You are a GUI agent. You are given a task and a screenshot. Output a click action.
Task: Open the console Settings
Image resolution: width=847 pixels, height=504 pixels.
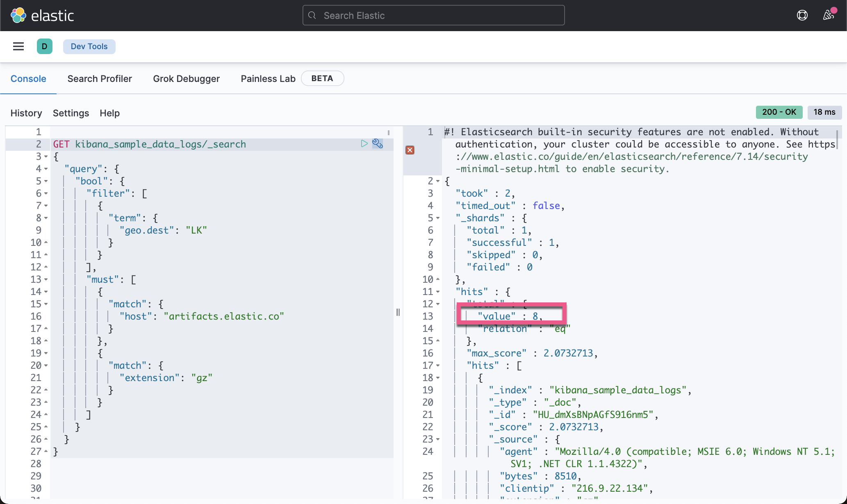71,113
